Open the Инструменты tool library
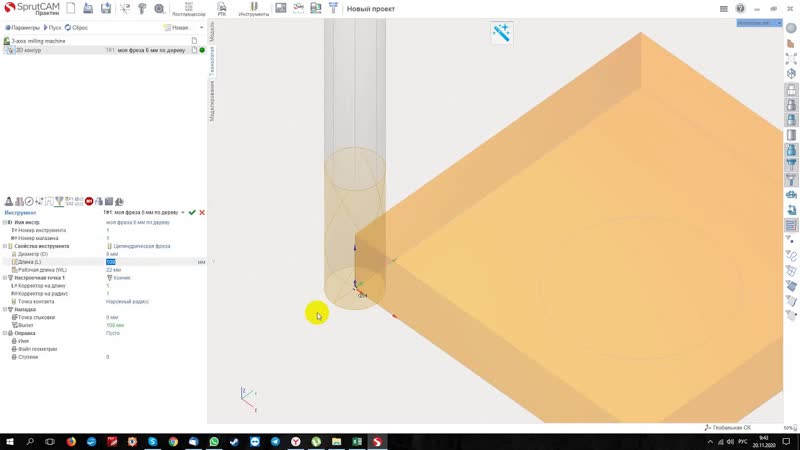This screenshot has height=450, width=800. coord(253,9)
